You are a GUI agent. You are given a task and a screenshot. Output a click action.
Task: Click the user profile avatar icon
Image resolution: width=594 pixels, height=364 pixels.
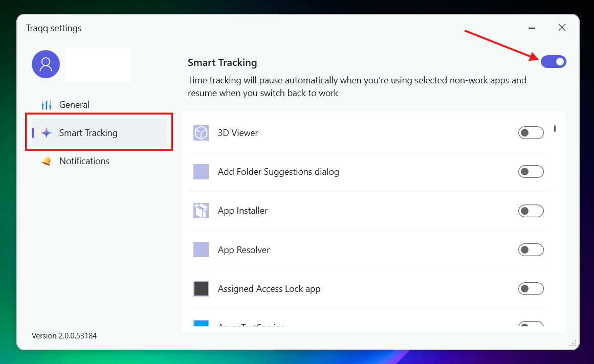coord(46,64)
